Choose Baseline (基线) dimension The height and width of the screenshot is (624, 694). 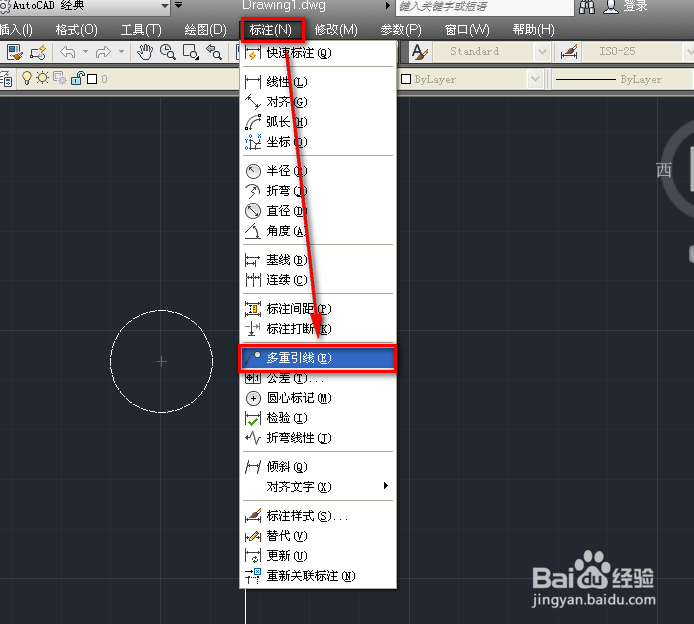(318, 260)
